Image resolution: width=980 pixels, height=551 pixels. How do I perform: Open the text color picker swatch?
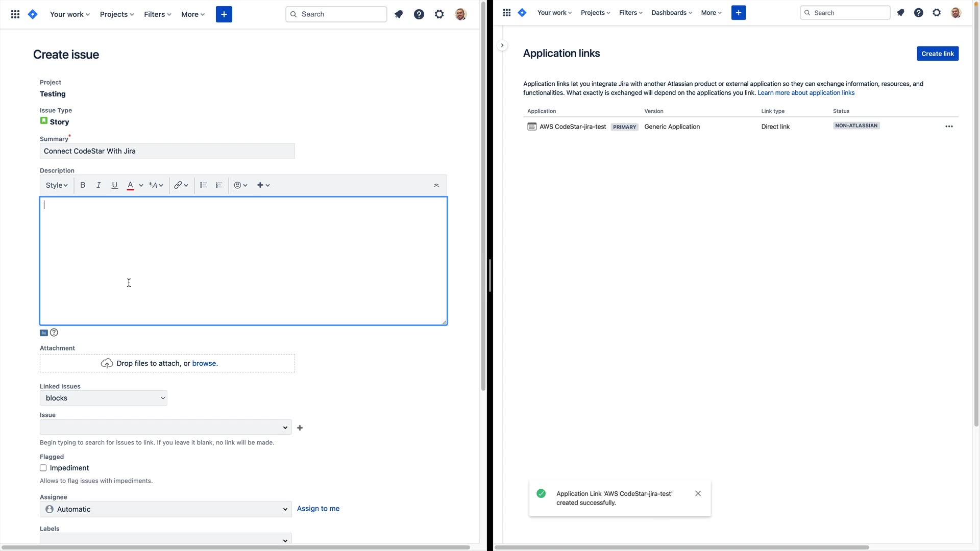point(131,185)
